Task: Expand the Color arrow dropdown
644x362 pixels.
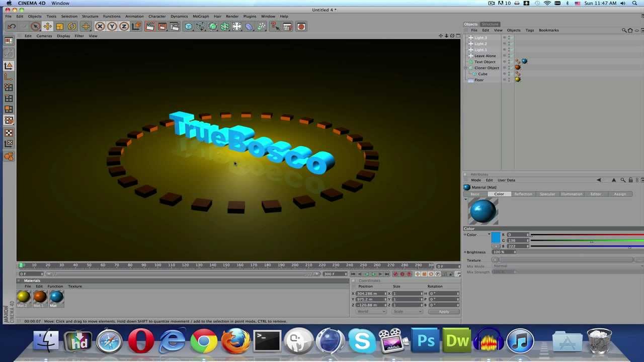Action: 489,234
